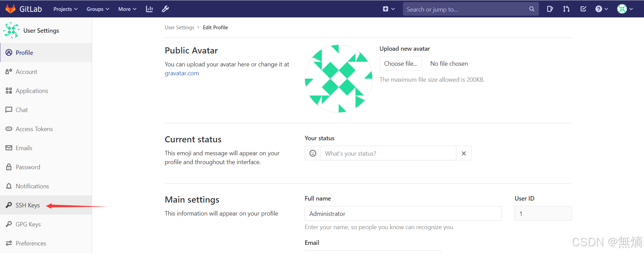
Task: Click the Access Tokens icon
Action: click(9, 129)
